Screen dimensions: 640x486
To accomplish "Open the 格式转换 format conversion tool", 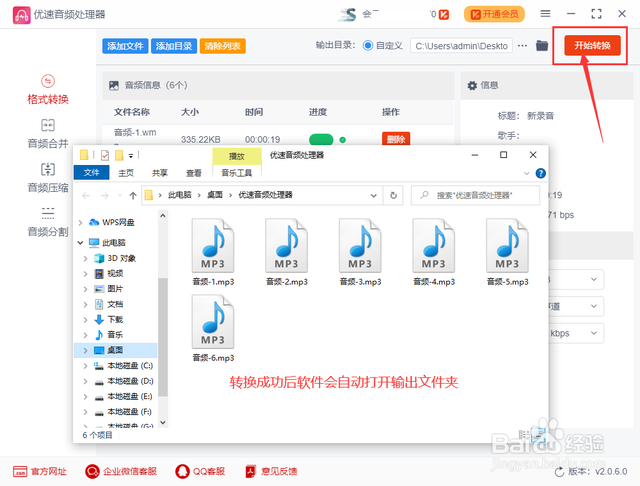I will pos(48,90).
